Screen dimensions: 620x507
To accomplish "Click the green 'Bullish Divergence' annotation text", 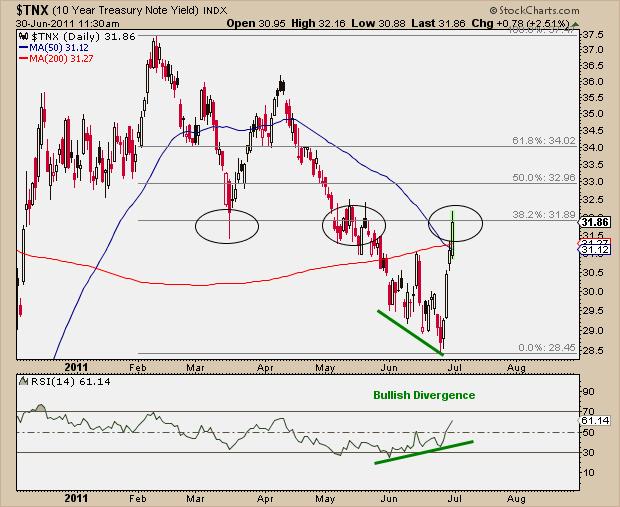I will coord(424,395).
